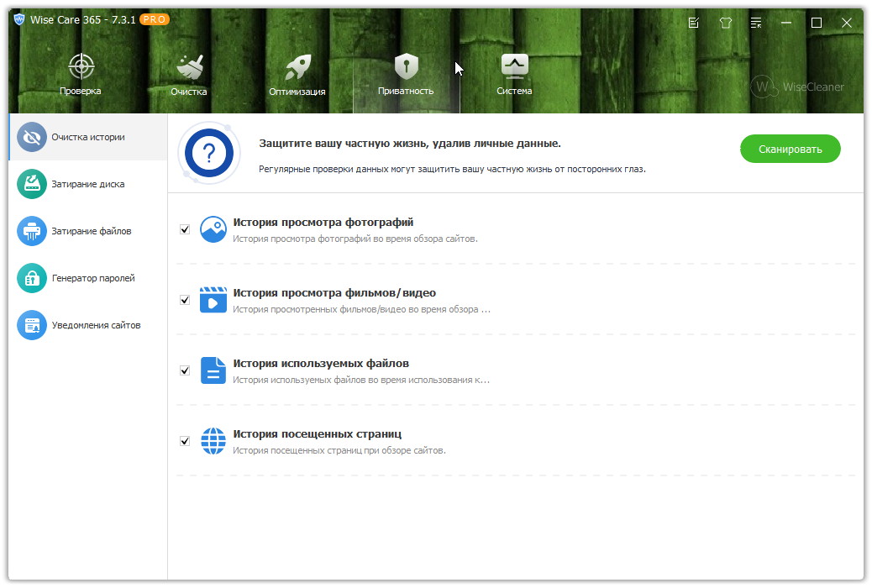The height and width of the screenshot is (588, 872).
Task: Uncheck История используемых файлов checkbox
Action: [x=185, y=370]
